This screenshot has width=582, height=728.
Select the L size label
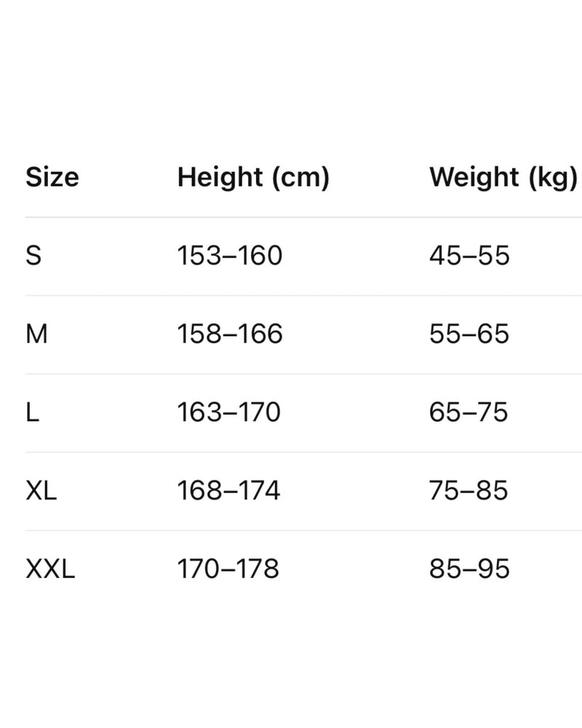click(x=32, y=413)
